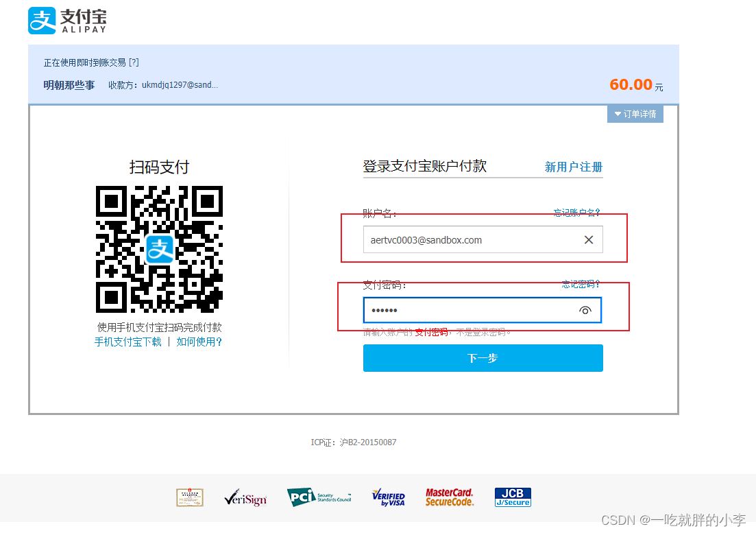The width and height of the screenshot is (756, 533).
Task: Click the 下一步 next step button
Action: click(x=483, y=358)
